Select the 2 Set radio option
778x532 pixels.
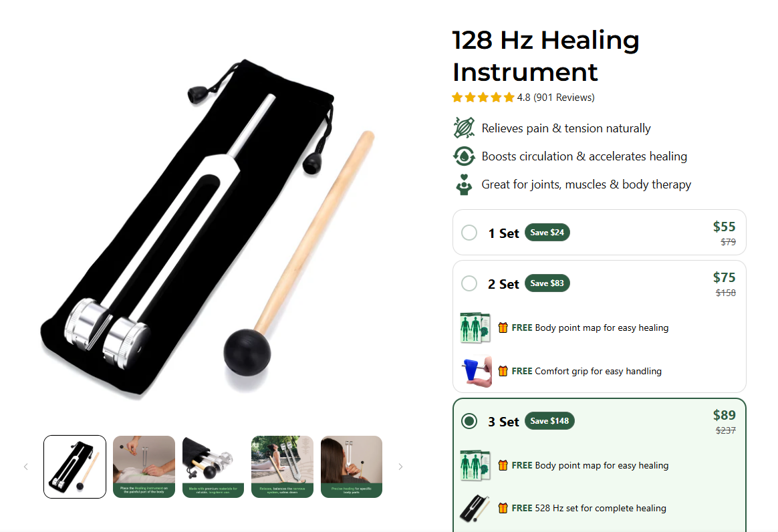click(469, 283)
